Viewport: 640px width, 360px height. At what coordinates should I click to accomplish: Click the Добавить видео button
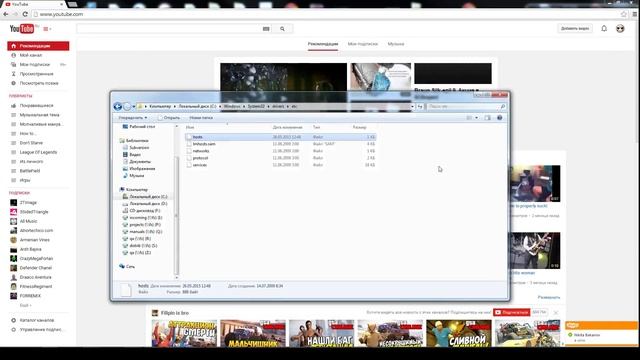click(x=575, y=29)
